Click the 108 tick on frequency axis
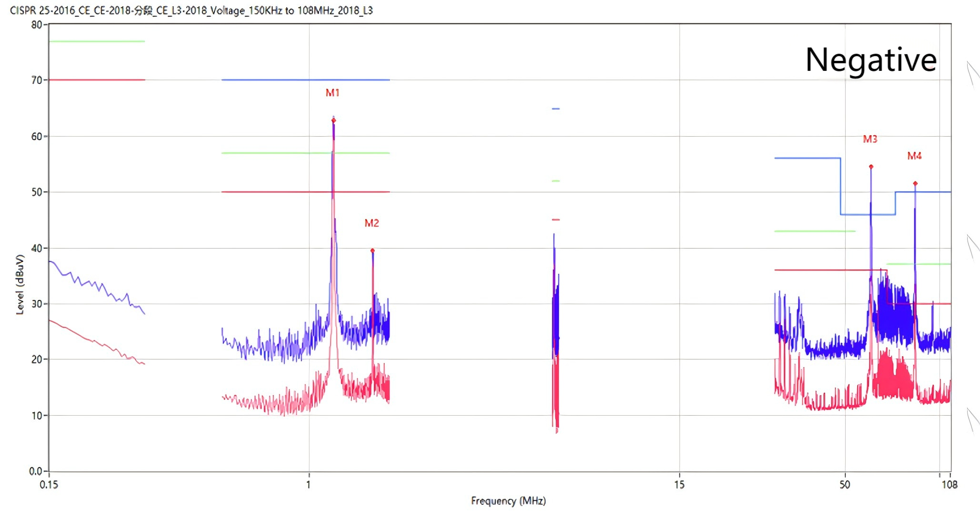 coord(949,485)
